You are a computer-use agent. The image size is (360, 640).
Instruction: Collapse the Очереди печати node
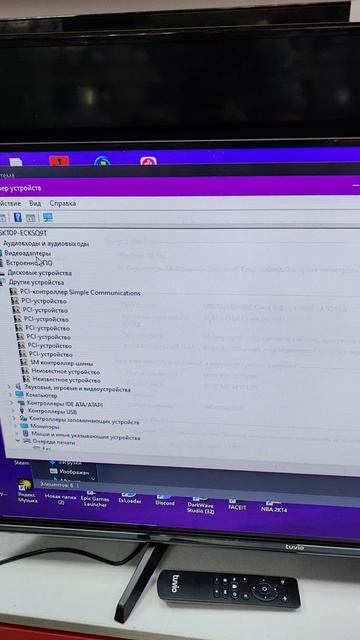tap(18, 441)
